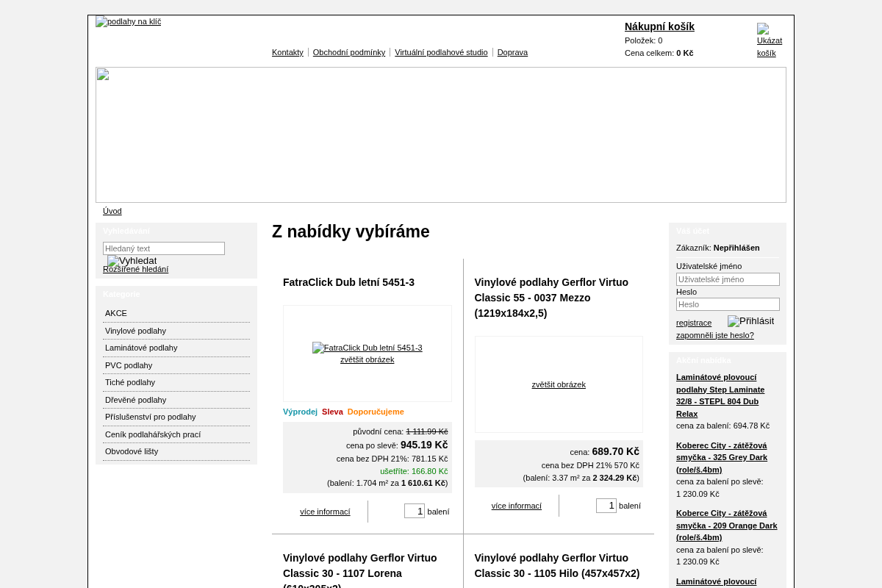Screen dimensions: 882x588
Task: Click 'zvětšit obrázek' under FatraClick image
Action: click(367, 359)
